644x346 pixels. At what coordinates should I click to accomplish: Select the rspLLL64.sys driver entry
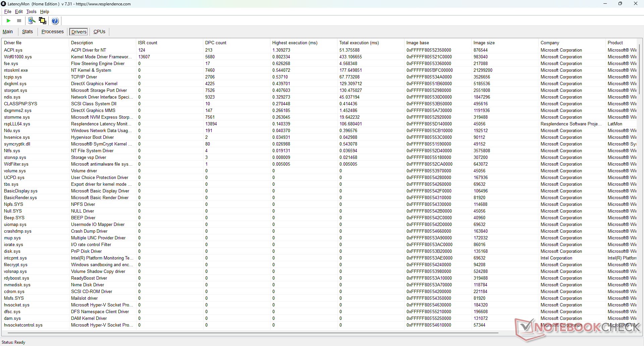tap(17, 124)
